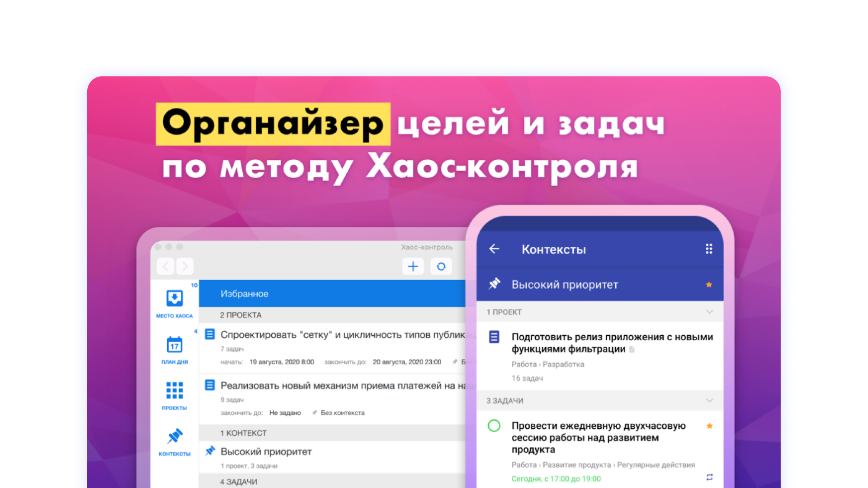Image resolution: width=868 pixels, height=488 pixels.
Task: Click the project icon of Подготовить релиз
Action: (494, 337)
